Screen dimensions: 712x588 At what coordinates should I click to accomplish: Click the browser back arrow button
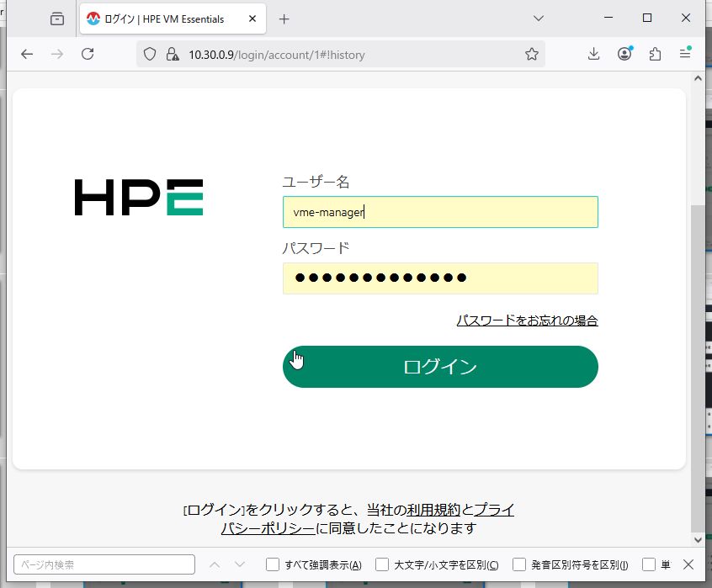coord(27,54)
